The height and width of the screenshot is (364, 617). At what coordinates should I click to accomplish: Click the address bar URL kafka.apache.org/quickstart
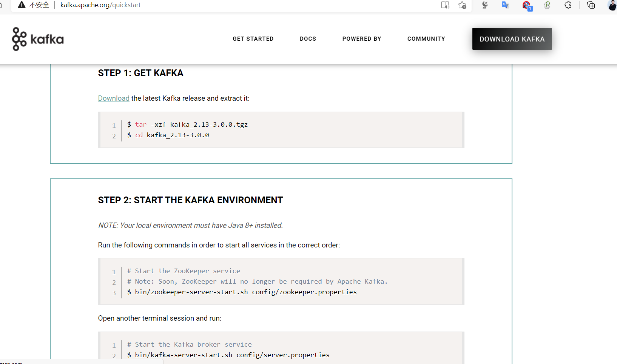tap(100, 5)
